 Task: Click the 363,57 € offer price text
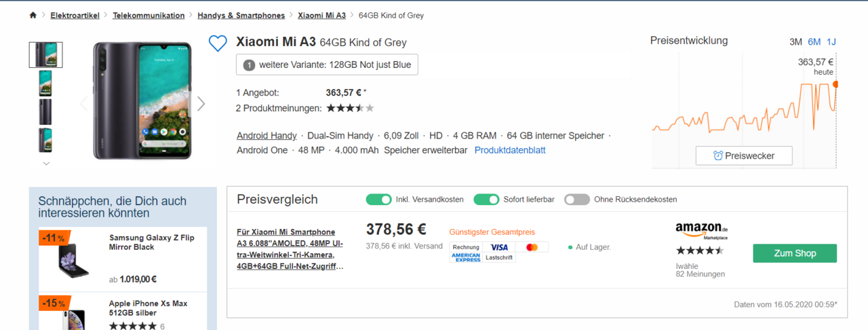click(344, 93)
